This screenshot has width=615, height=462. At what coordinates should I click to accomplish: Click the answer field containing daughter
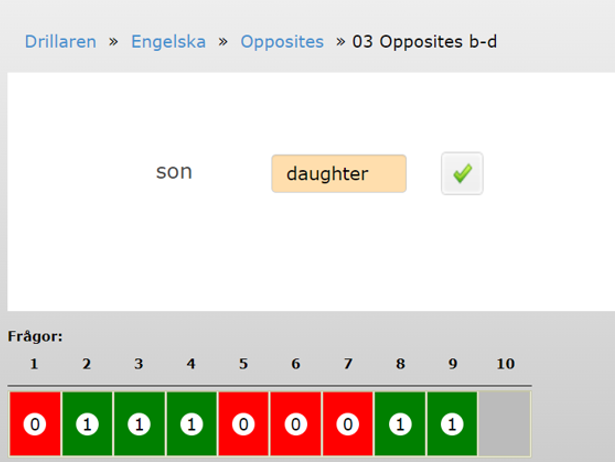click(x=339, y=173)
